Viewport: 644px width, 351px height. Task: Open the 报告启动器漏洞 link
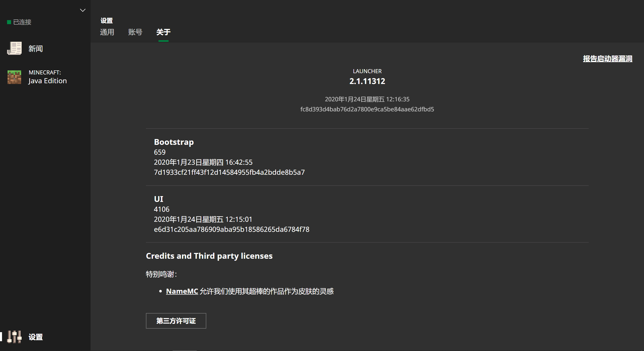(608, 59)
